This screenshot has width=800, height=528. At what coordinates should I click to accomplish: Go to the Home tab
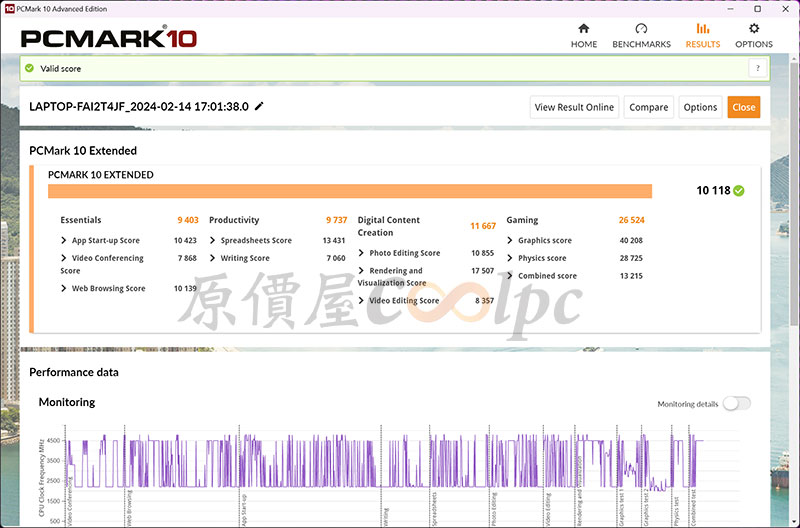coord(584,36)
